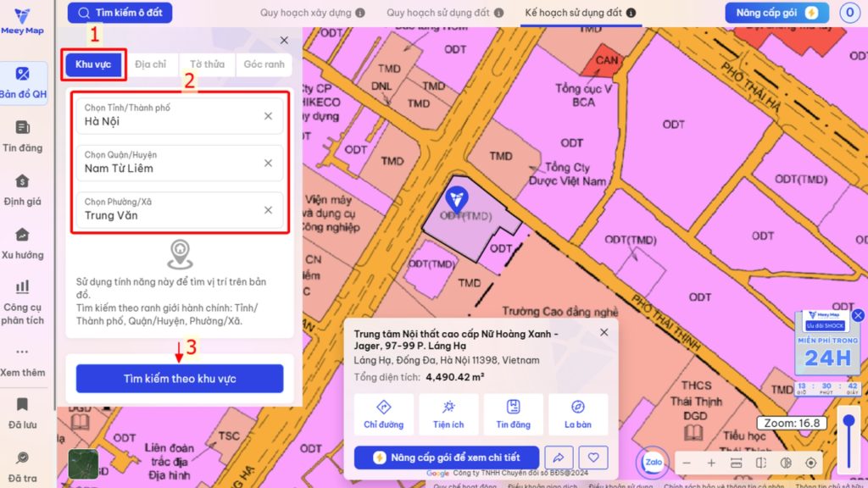Zoom in with the plus map button
Viewport: 868px width, 488px height.
(711, 463)
